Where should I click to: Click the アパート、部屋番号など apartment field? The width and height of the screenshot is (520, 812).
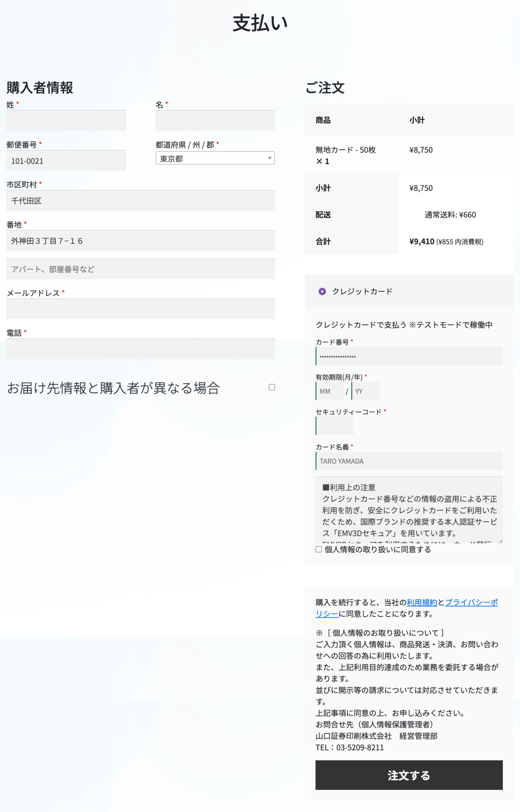click(x=141, y=269)
